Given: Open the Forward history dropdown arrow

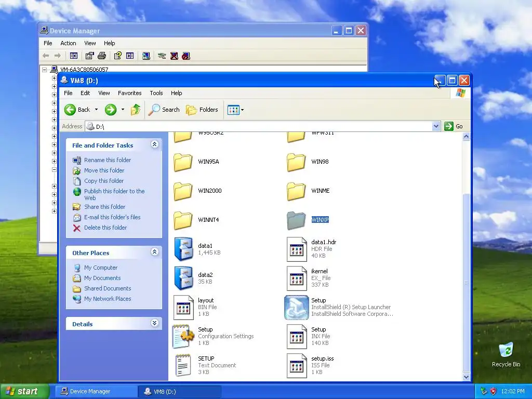Looking at the screenshot, I should (123, 110).
